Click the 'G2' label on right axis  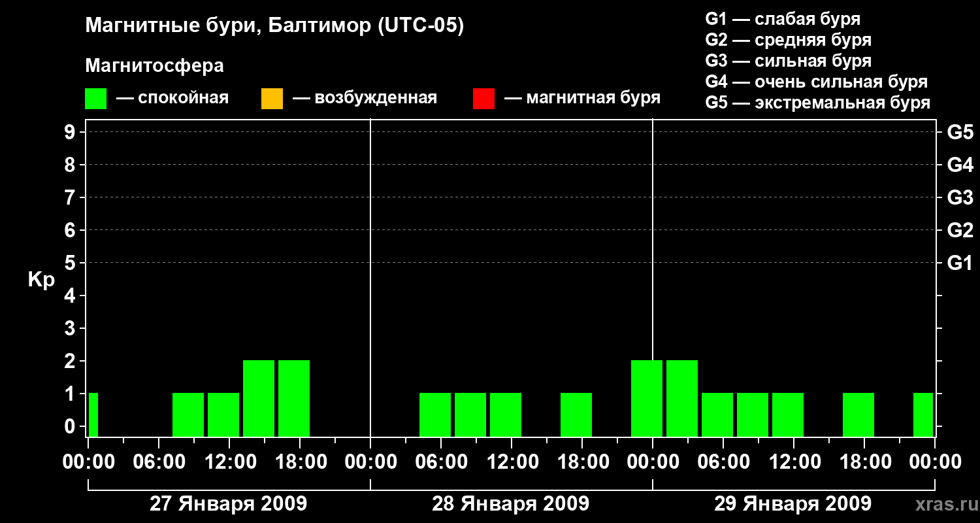pos(960,230)
